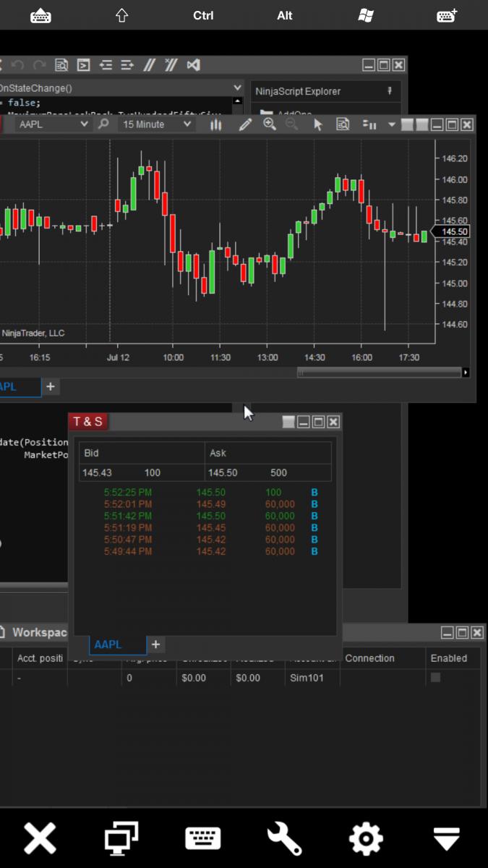Open the AAPL instrument selector dropdown
Viewport: 488px width, 868px height.
click(x=84, y=124)
